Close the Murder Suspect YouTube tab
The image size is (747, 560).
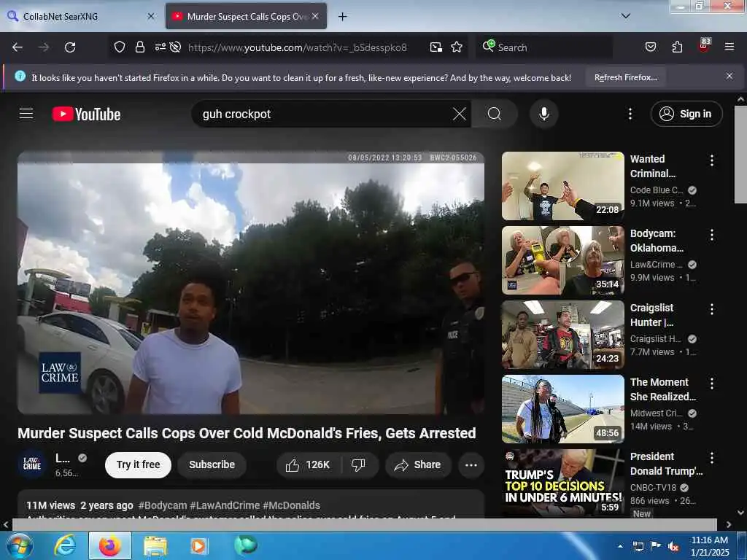(315, 16)
